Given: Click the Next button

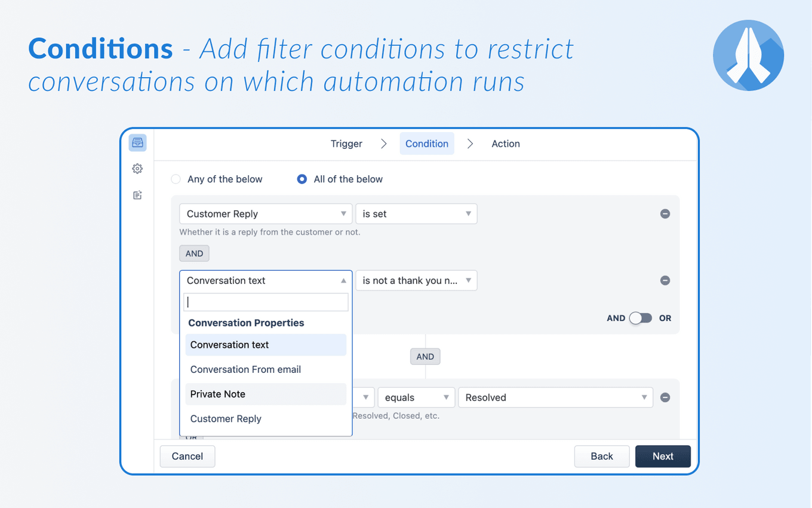Looking at the screenshot, I should [663, 456].
